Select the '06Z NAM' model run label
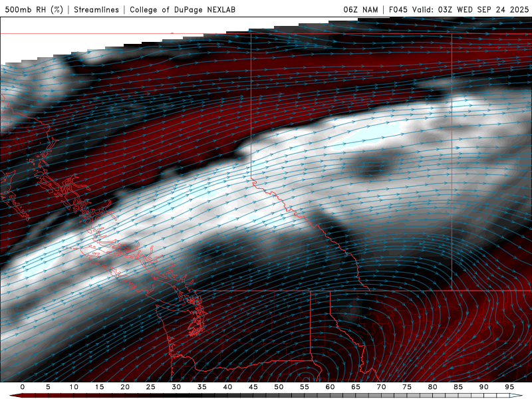Viewport: 532px width, 399px height. coord(360,9)
